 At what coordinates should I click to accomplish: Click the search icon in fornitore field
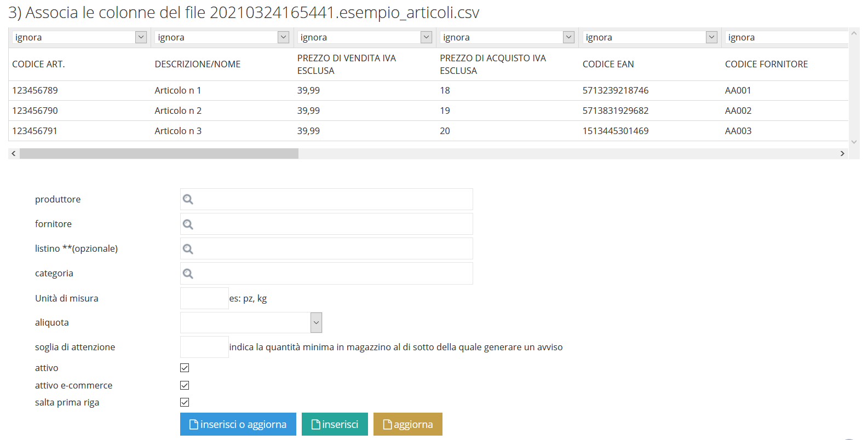(188, 224)
